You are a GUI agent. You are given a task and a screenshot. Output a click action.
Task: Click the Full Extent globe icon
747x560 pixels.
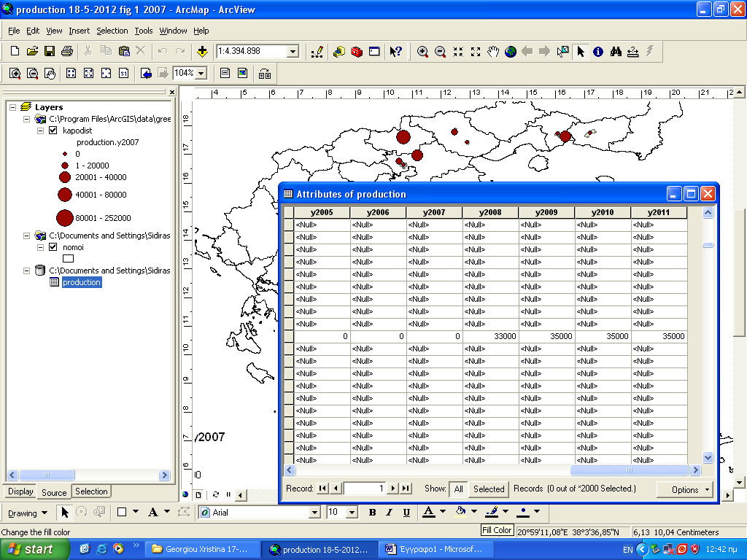tap(511, 52)
